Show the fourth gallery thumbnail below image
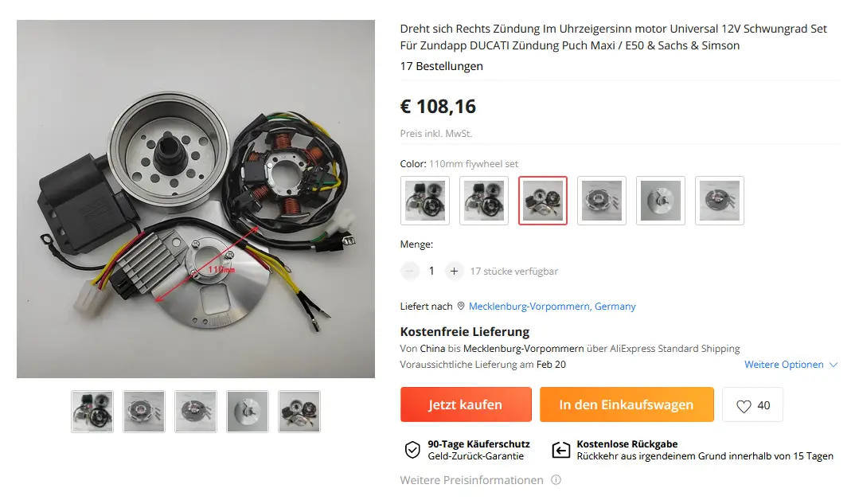The image size is (855, 504). point(248,412)
